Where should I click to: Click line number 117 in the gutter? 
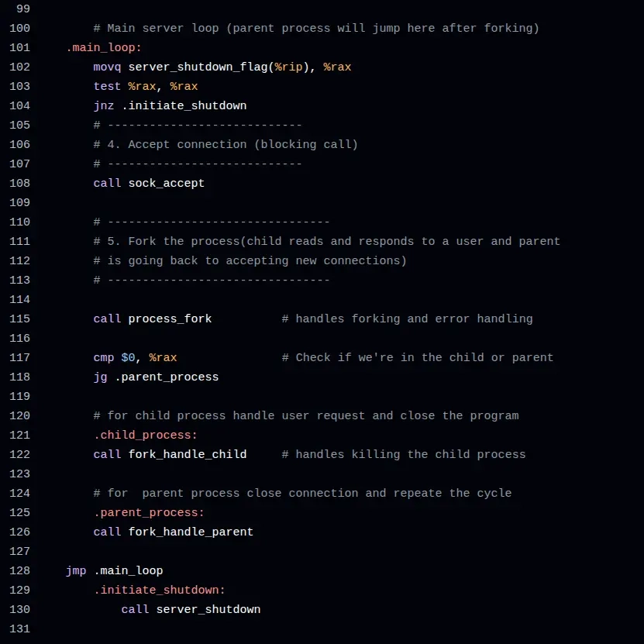tap(19, 357)
